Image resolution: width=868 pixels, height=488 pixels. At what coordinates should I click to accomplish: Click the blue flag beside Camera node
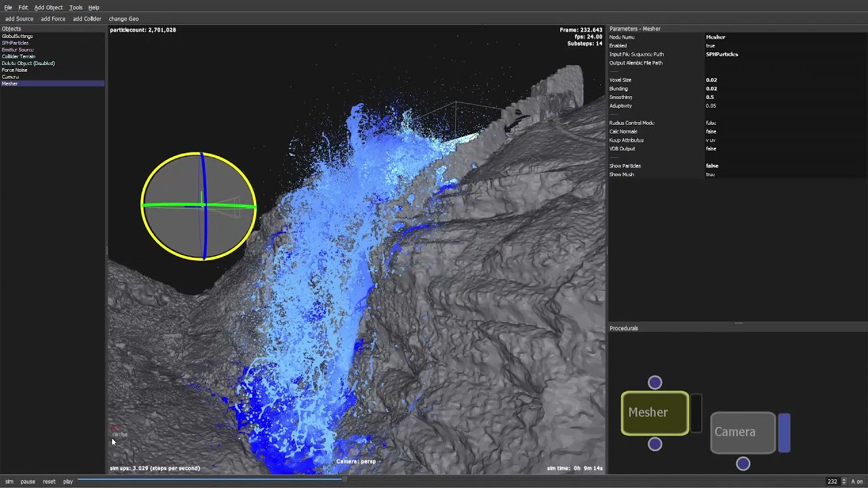[784, 432]
